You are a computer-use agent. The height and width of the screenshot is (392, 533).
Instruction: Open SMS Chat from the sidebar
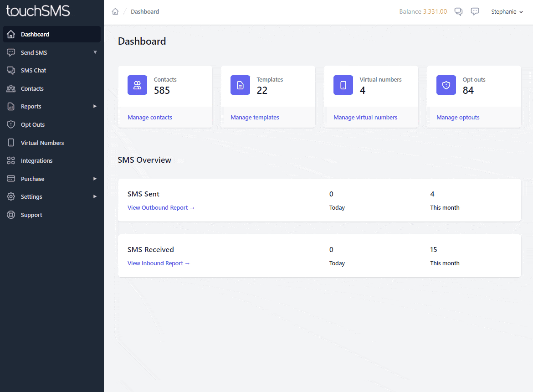tap(33, 70)
